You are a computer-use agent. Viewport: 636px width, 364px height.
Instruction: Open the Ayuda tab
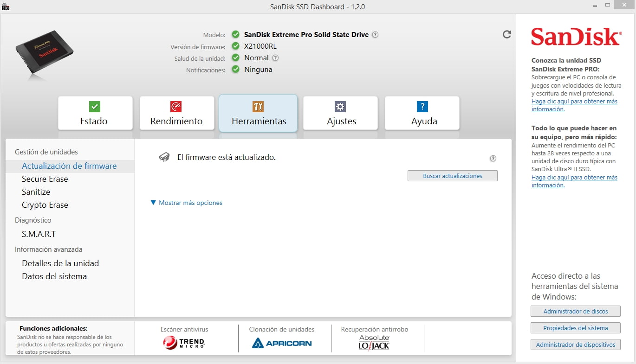pos(422,113)
